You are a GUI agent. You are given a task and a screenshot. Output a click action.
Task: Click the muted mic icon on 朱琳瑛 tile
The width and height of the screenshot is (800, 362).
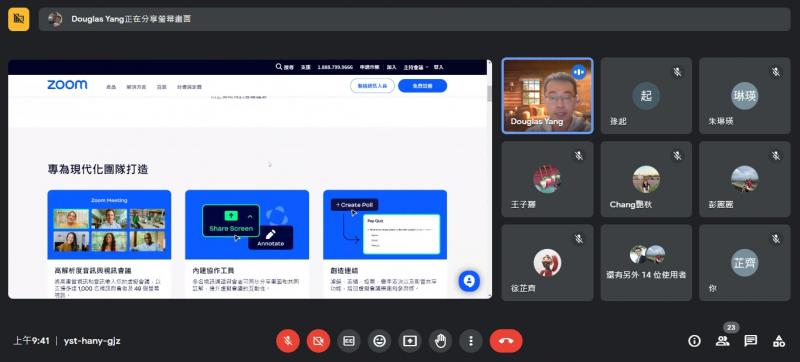(x=776, y=72)
